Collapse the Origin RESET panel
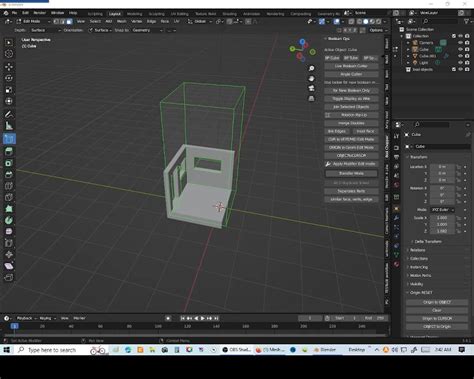 [420, 292]
